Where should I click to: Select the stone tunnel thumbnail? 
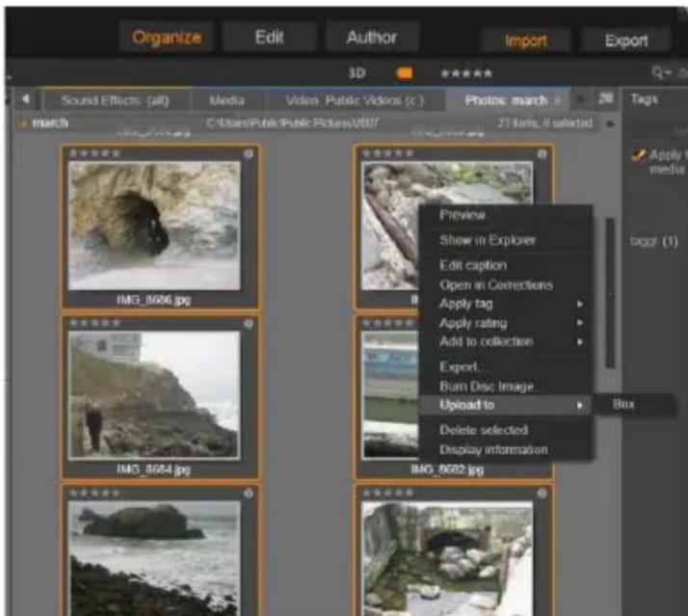click(x=447, y=558)
